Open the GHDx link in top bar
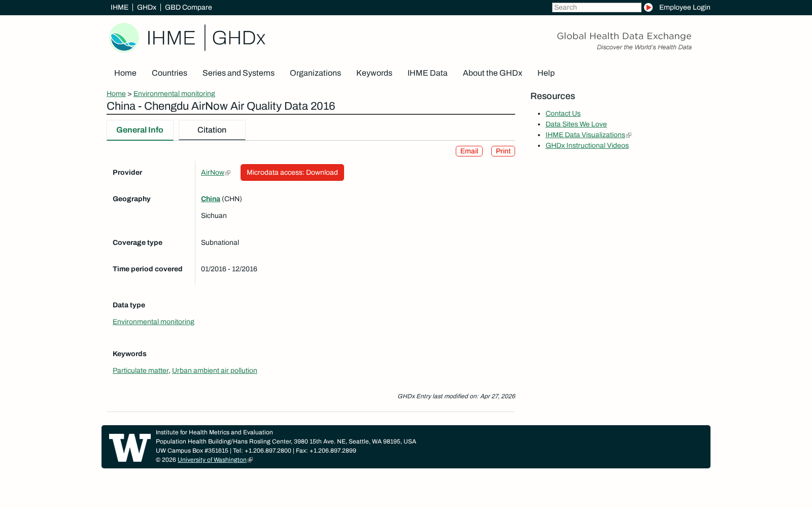 [x=147, y=8]
